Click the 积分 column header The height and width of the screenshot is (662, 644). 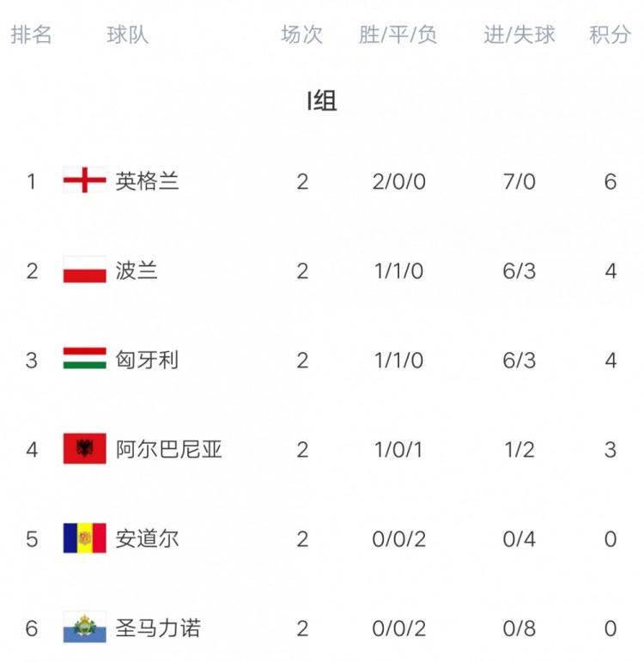tap(610, 34)
